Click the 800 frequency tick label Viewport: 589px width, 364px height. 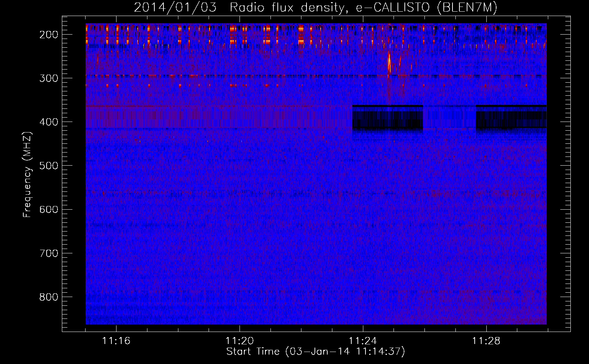coord(49,297)
